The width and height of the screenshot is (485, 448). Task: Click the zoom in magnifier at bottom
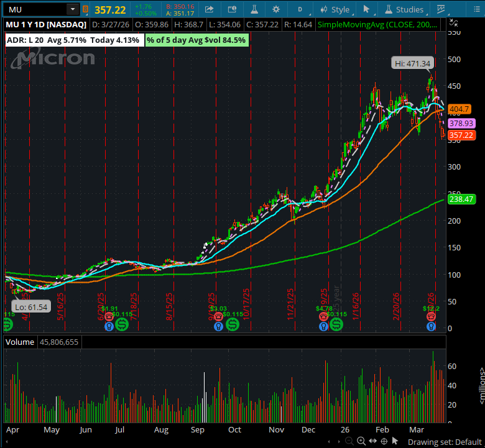(x=361, y=441)
